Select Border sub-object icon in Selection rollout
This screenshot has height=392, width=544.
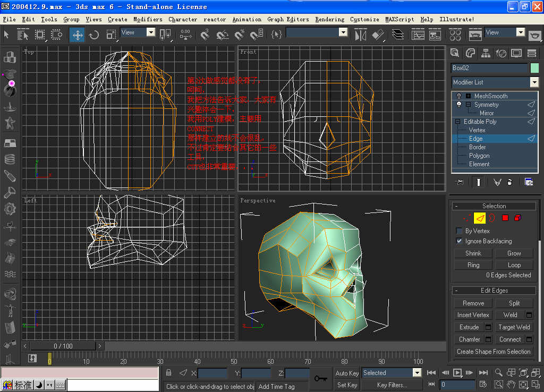pyautogui.click(x=492, y=218)
